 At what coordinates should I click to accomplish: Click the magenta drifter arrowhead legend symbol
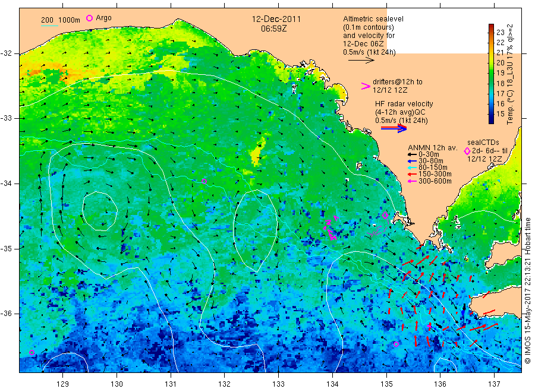pos(366,86)
